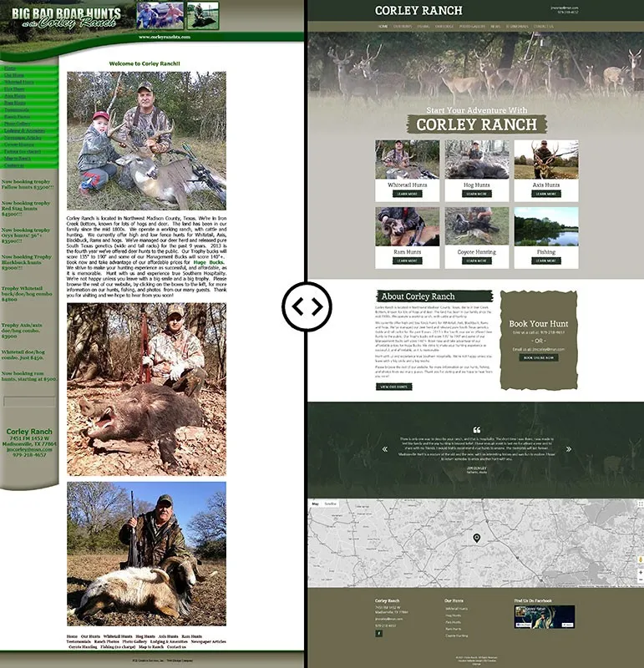Click Map to Ranch in the old sidebar

click(x=18, y=158)
